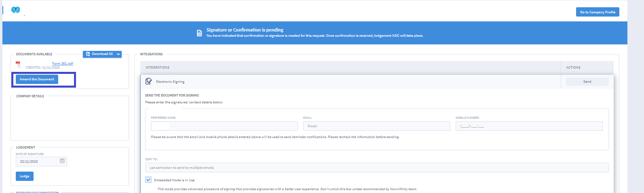This screenshot has width=644, height=193.
Task: Focus the Preferred Name input field
Action: click(224, 126)
